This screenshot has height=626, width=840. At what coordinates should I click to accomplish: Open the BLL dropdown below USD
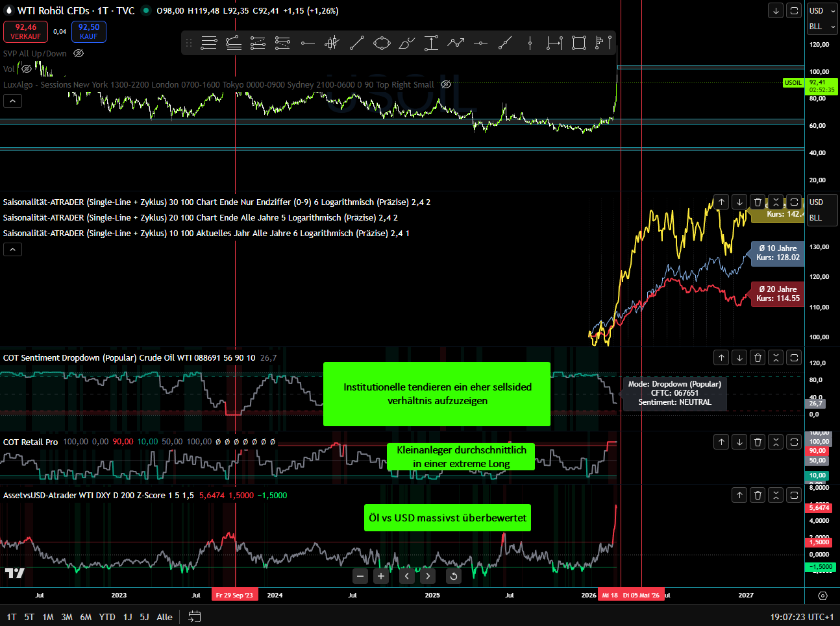pos(822,26)
